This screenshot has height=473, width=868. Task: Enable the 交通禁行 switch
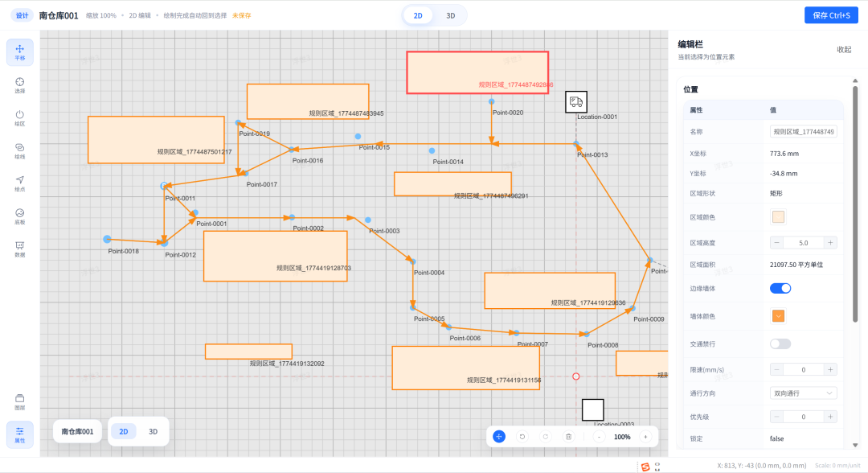[780, 344]
